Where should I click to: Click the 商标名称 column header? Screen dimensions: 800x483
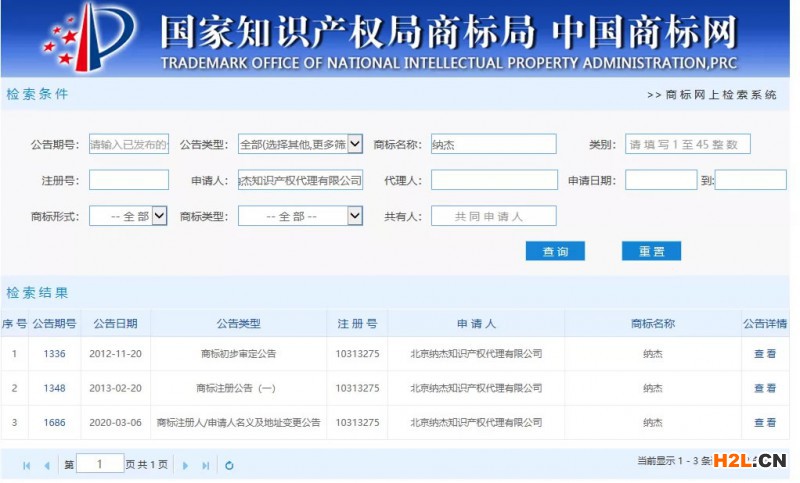tap(653, 323)
